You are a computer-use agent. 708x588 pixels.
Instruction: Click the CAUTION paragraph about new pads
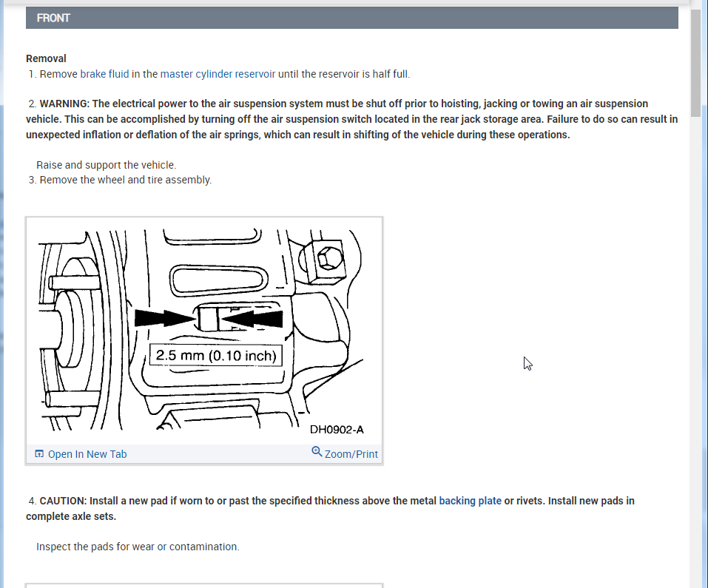330,509
